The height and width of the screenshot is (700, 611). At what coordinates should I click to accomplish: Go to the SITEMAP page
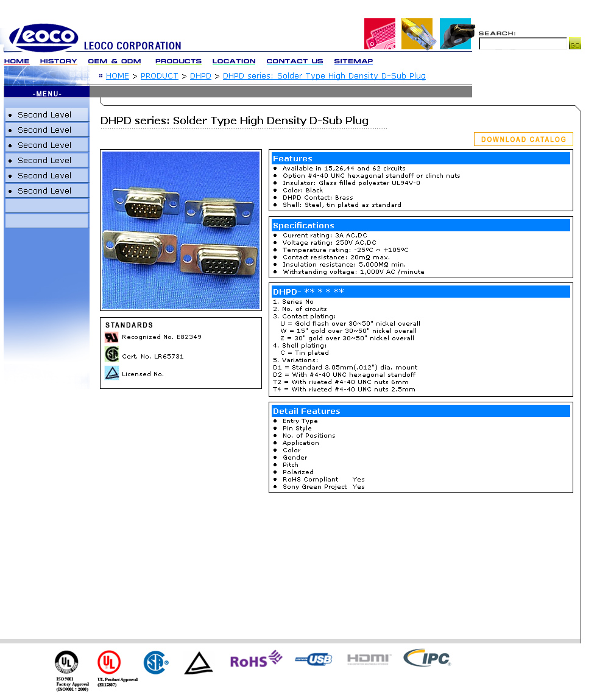[x=353, y=61]
